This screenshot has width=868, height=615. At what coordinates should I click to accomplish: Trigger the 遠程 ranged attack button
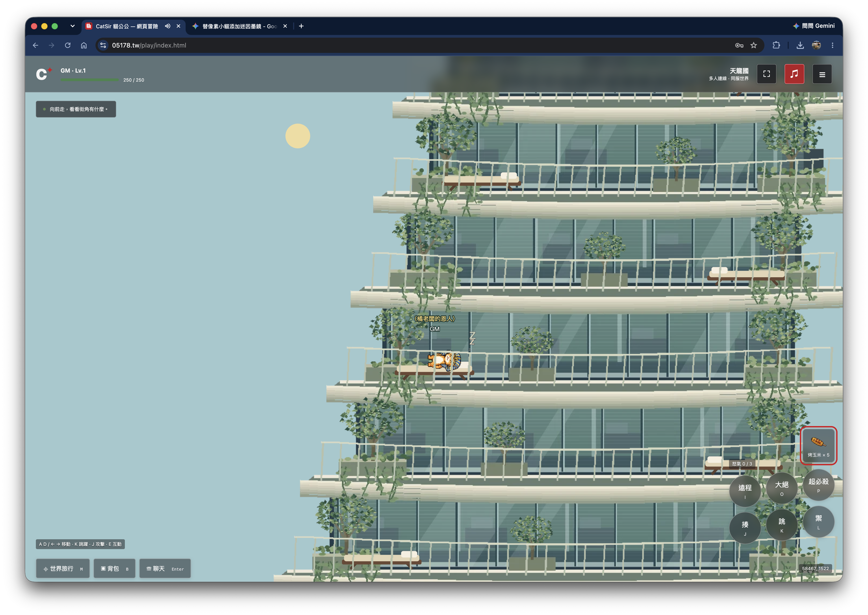click(x=744, y=491)
